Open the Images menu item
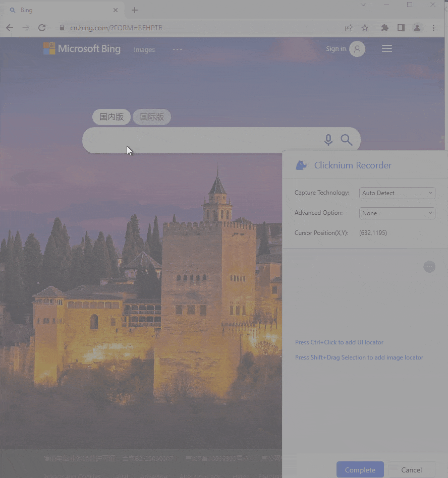The image size is (448, 478). [x=144, y=49]
